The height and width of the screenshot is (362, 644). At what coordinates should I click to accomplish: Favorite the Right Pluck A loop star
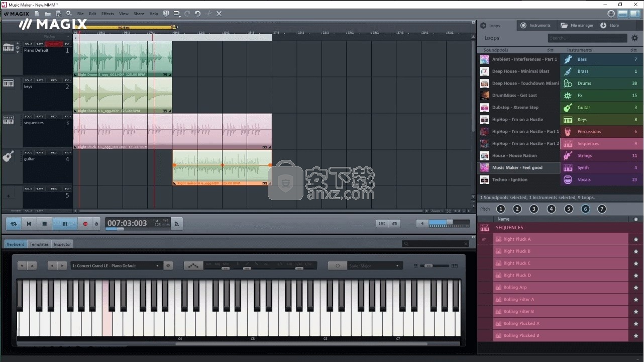coord(636,239)
